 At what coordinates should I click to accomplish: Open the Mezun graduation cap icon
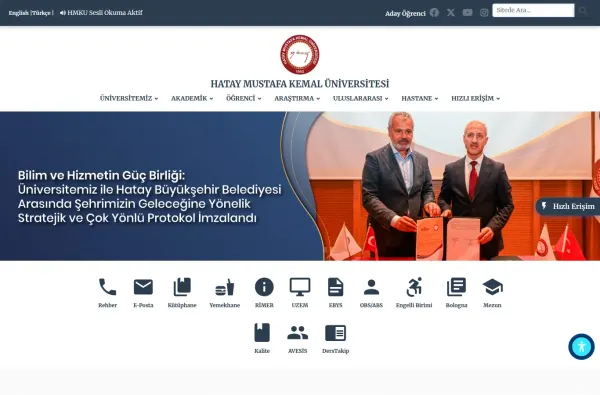tap(492, 287)
